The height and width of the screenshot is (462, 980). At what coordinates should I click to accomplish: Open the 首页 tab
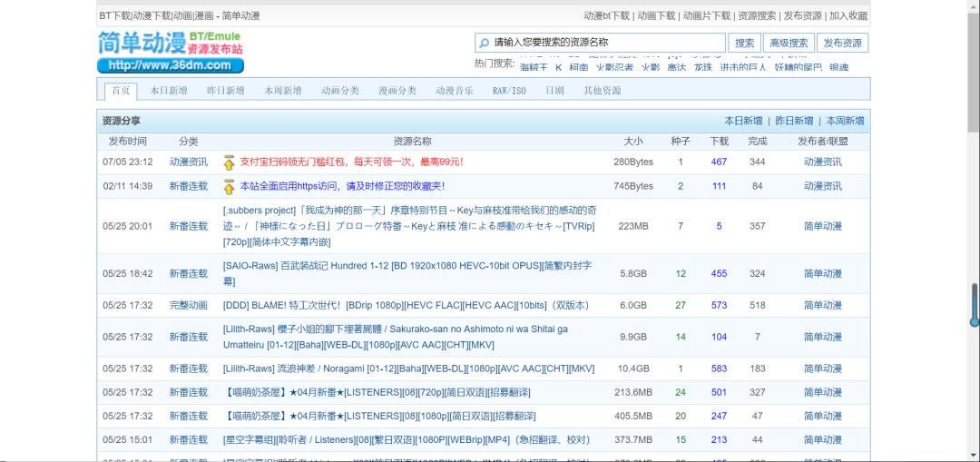pyautogui.click(x=121, y=91)
